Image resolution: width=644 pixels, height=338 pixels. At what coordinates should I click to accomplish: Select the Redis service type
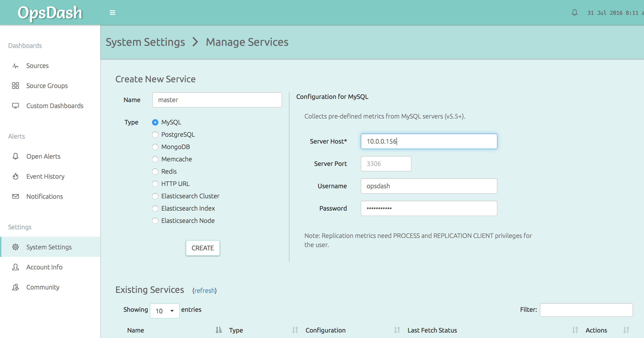click(x=155, y=171)
